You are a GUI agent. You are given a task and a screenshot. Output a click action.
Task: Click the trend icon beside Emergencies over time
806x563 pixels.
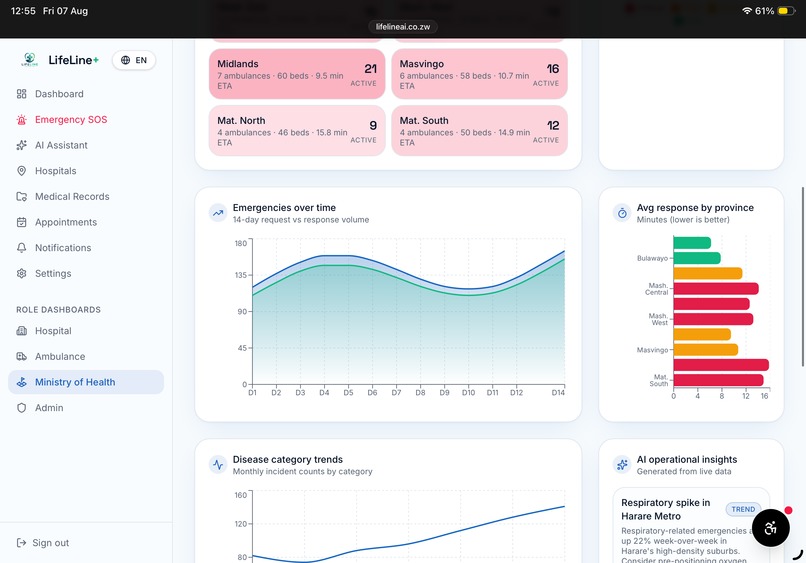click(218, 213)
